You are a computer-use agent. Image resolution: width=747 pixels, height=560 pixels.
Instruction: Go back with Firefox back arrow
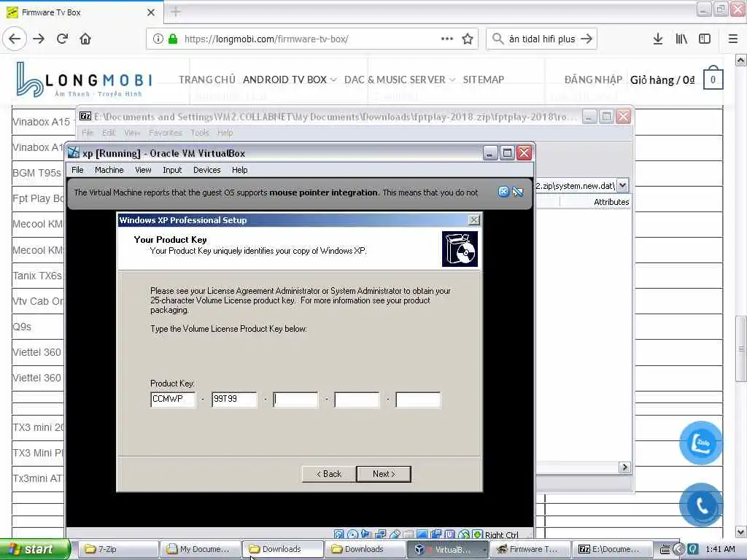pos(15,39)
